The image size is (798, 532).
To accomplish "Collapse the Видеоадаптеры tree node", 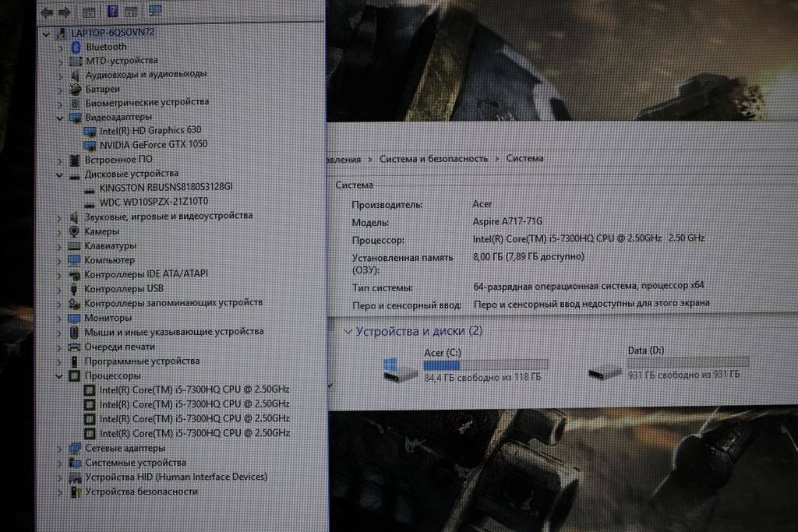I will pyautogui.click(x=60, y=117).
